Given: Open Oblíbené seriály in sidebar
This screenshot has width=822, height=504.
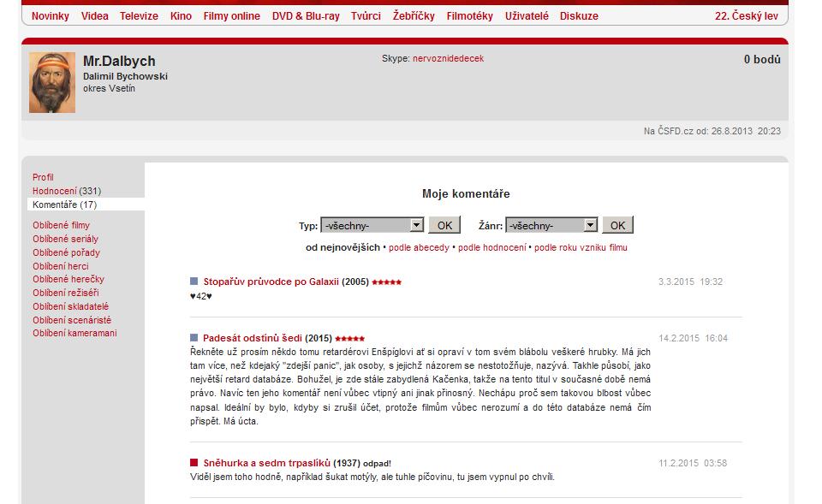Looking at the screenshot, I should (65, 239).
